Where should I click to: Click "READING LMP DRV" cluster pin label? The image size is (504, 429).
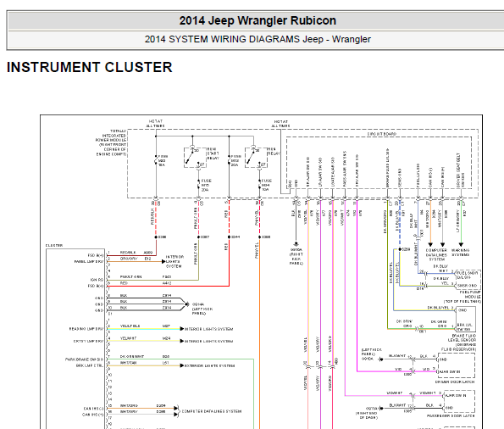coord(86,329)
